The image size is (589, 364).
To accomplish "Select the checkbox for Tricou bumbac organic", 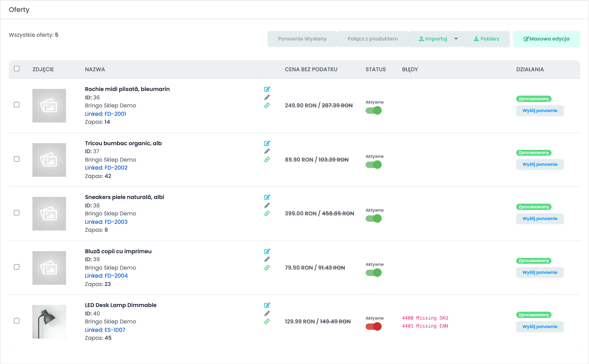I will [17, 159].
